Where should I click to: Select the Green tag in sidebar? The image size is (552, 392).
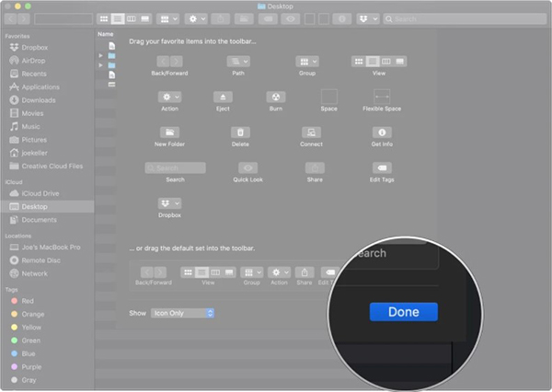pos(30,340)
